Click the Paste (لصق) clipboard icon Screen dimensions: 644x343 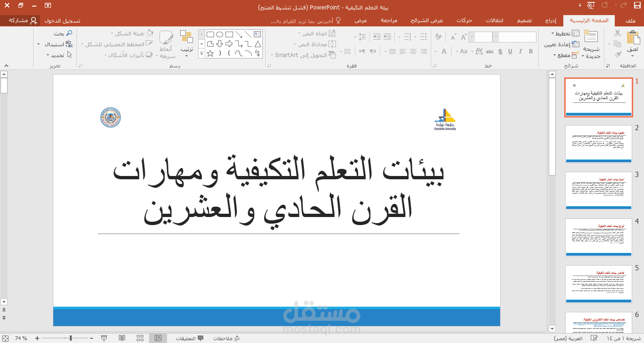tap(633, 38)
